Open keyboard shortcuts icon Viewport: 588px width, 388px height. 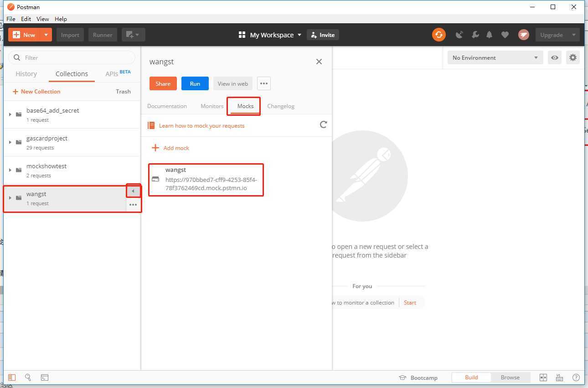(x=560, y=378)
